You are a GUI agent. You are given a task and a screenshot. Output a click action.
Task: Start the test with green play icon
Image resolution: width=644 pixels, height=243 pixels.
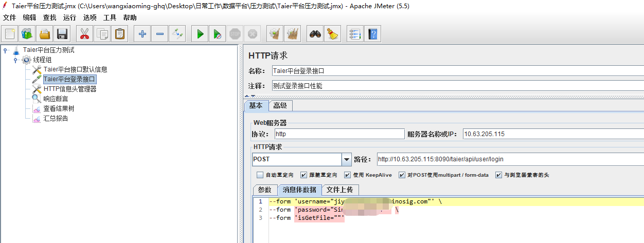(x=200, y=34)
